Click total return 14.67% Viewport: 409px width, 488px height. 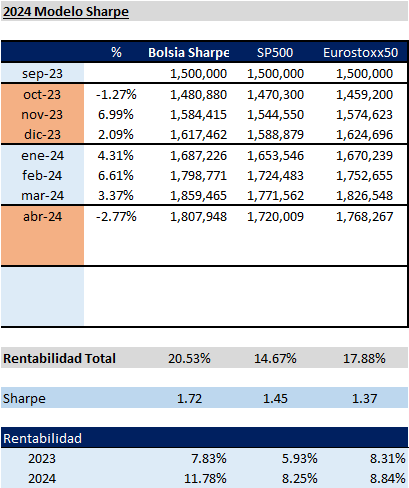(275, 359)
